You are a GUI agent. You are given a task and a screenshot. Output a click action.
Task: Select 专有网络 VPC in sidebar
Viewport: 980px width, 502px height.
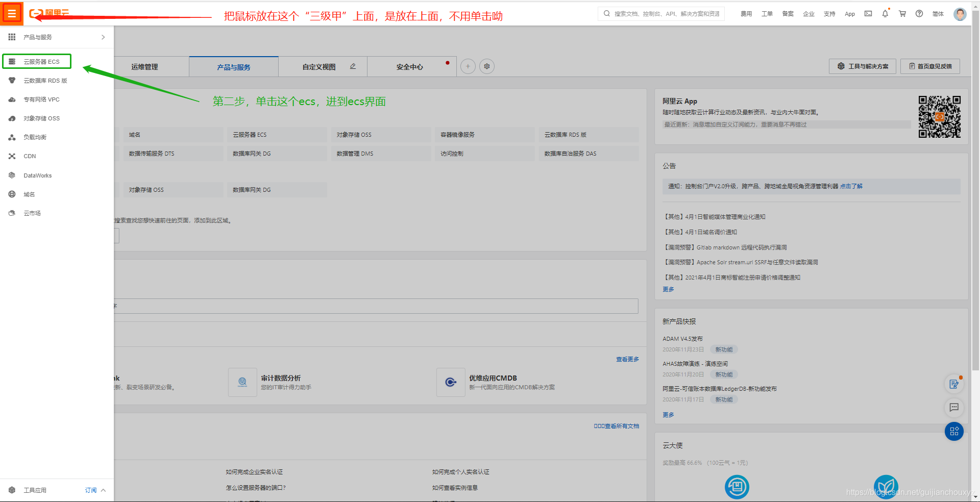[x=41, y=99]
